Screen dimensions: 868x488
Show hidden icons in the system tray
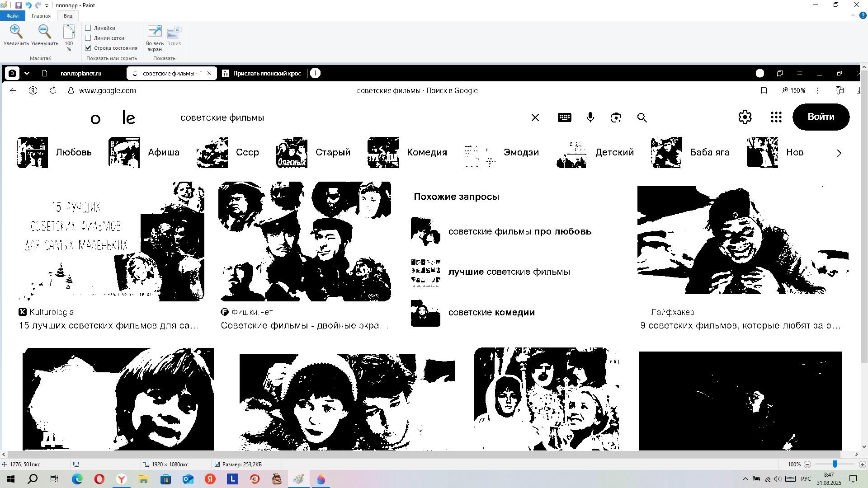[745, 479]
